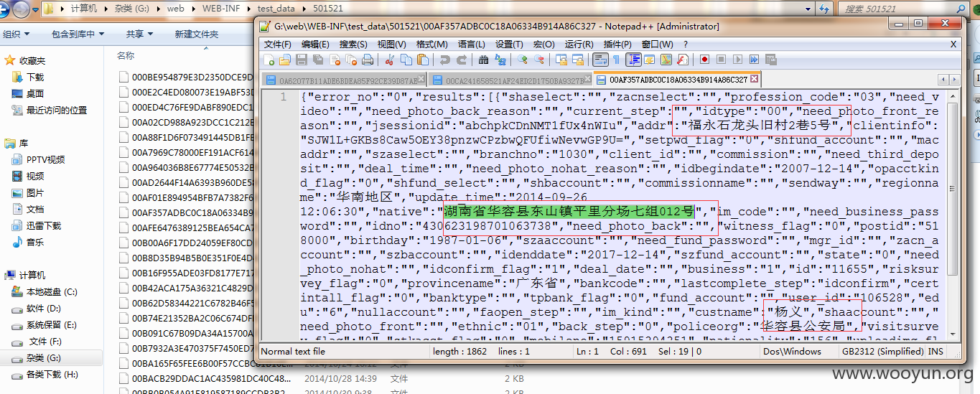Click 新建文件夹 button in Explorer
Image resolution: width=980 pixels, height=394 pixels.
click(197, 34)
